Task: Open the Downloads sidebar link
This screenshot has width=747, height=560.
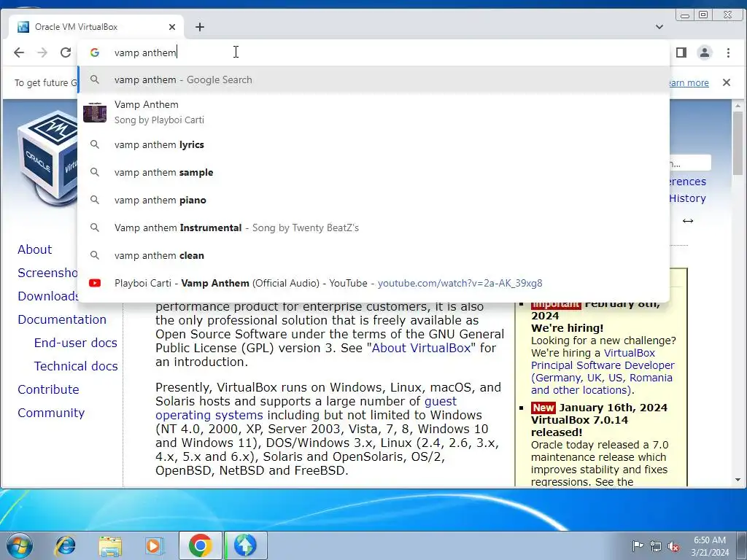Action: pyautogui.click(x=47, y=296)
